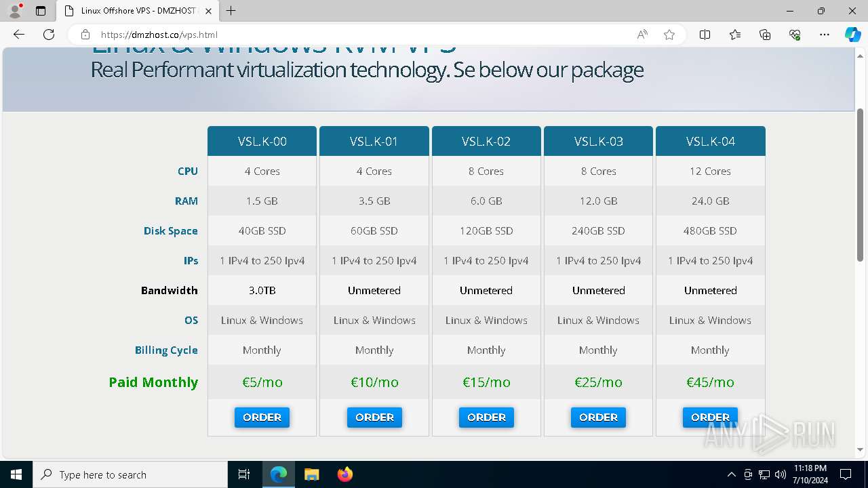Open the clock and date flyout
Image resolution: width=868 pixels, height=488 pixels.
pos(810,474)
